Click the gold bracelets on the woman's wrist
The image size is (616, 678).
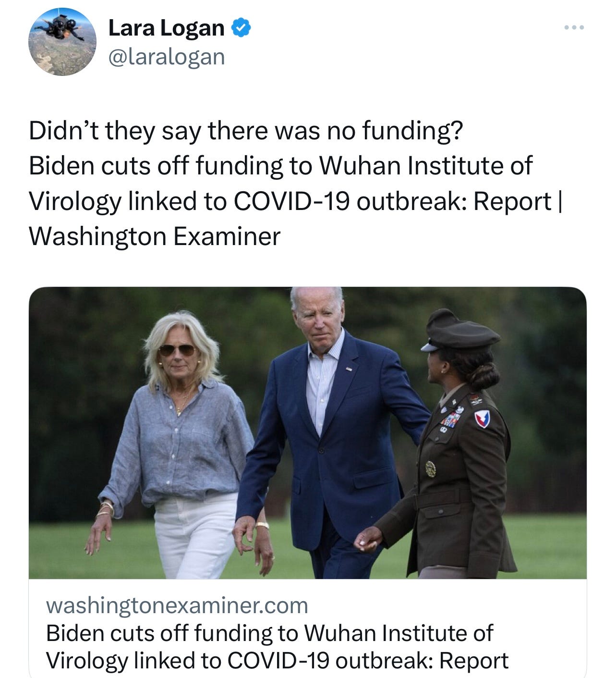(x=106, y=509)
